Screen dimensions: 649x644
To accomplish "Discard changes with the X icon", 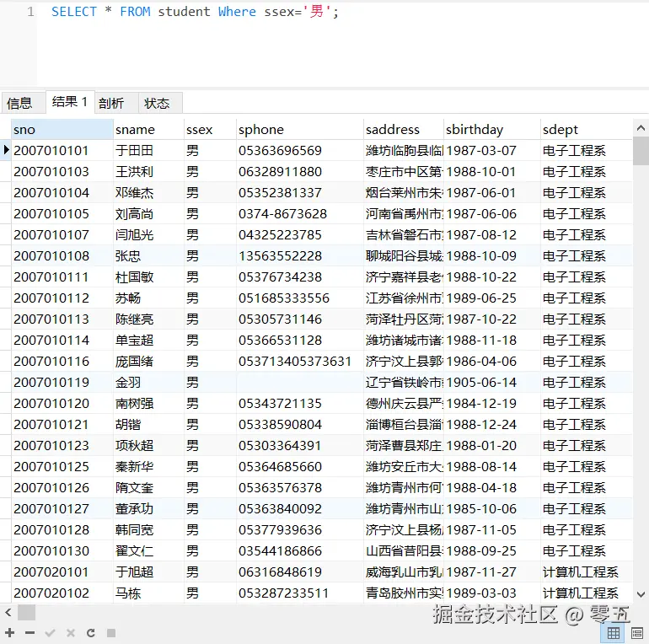I will 71,632.
